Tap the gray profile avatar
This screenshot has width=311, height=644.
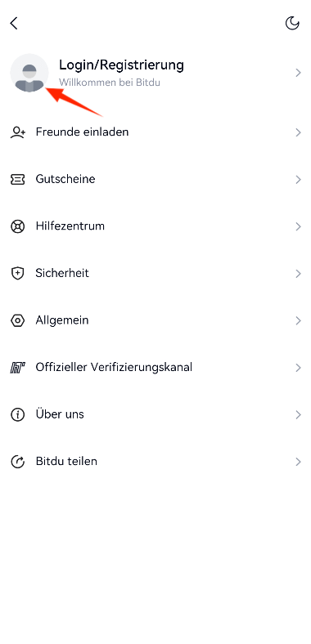pyautogui.click(x=29, y=73)
